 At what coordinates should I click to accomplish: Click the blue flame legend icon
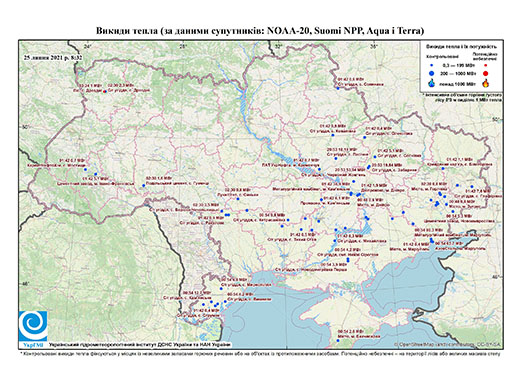[x=432, y=83]
